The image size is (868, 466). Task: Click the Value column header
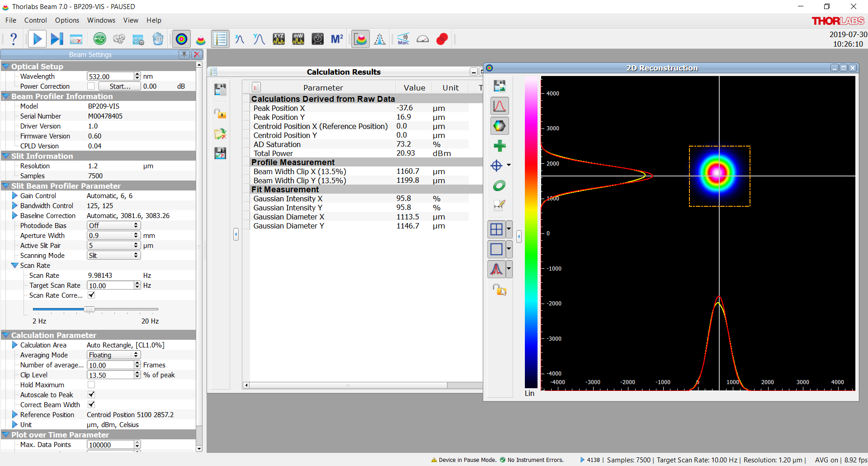[414, 87]
